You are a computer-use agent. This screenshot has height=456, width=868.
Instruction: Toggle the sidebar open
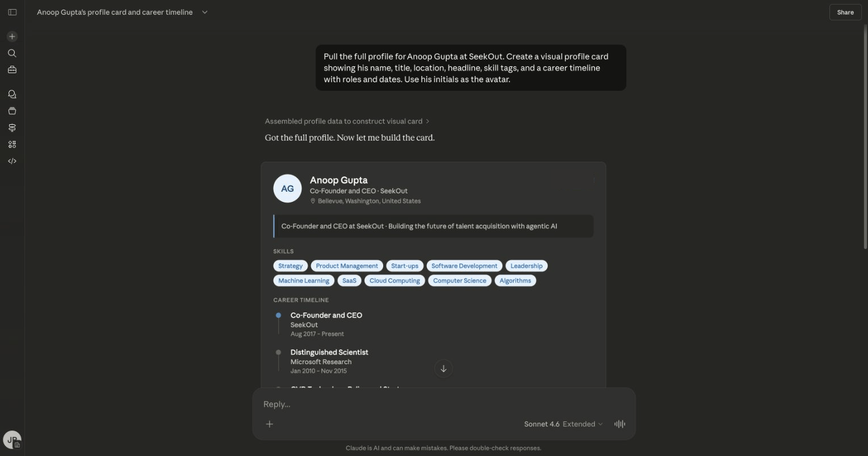pos(12,12)
